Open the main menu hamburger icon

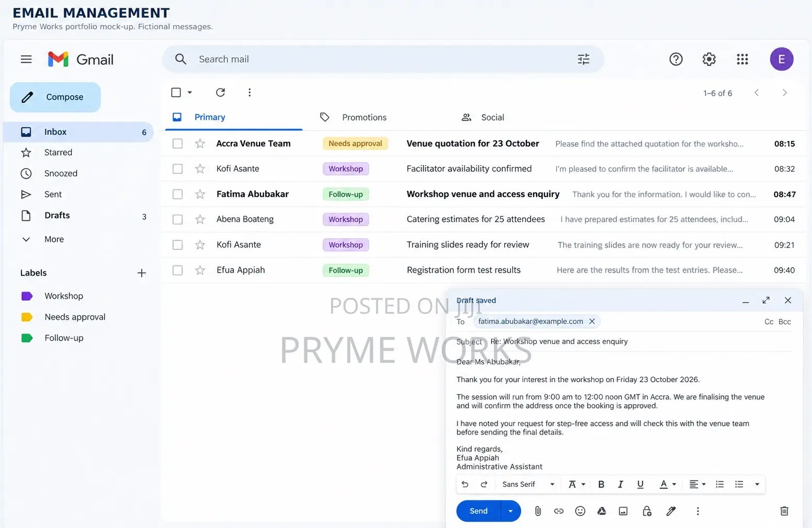tap(26, 60)
